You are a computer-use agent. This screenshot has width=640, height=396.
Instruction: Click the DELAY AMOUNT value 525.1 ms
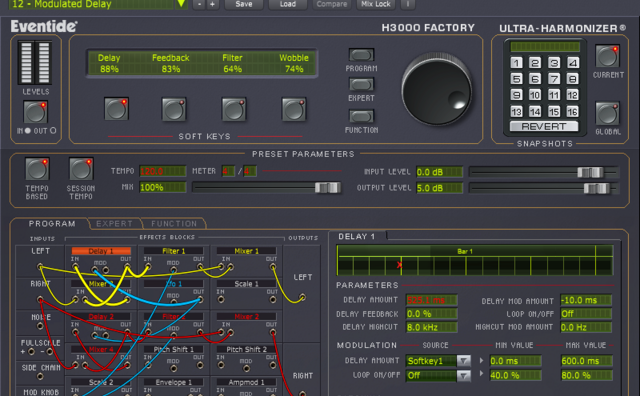[x=431, y=300]
